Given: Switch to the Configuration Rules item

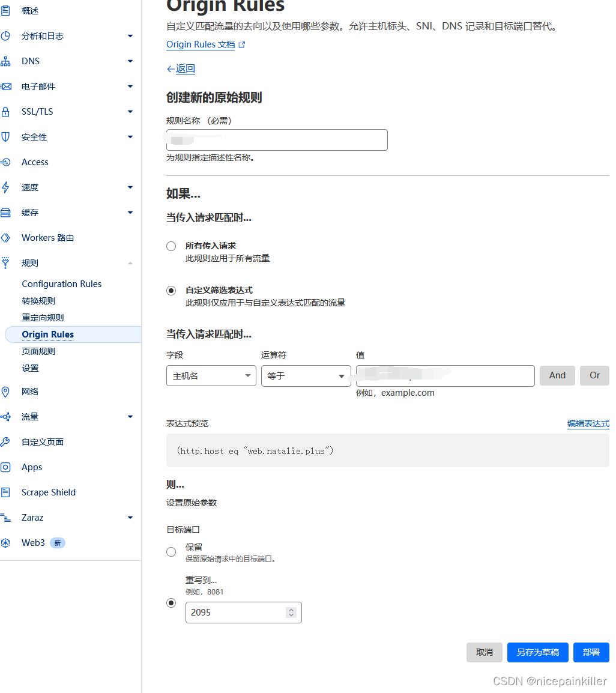Looking at the screenshot, I should pyautogui.click(x=61, y=283).
